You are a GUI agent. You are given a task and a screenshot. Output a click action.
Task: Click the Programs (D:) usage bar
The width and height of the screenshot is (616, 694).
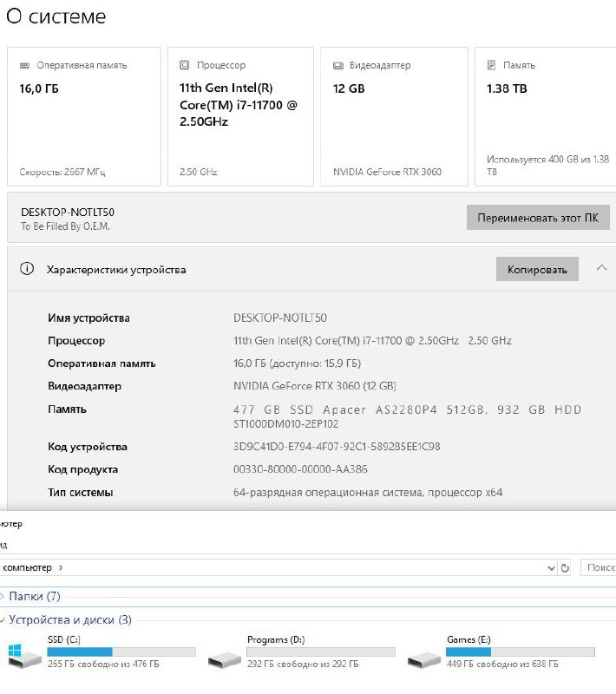click(x=321, y=651)
